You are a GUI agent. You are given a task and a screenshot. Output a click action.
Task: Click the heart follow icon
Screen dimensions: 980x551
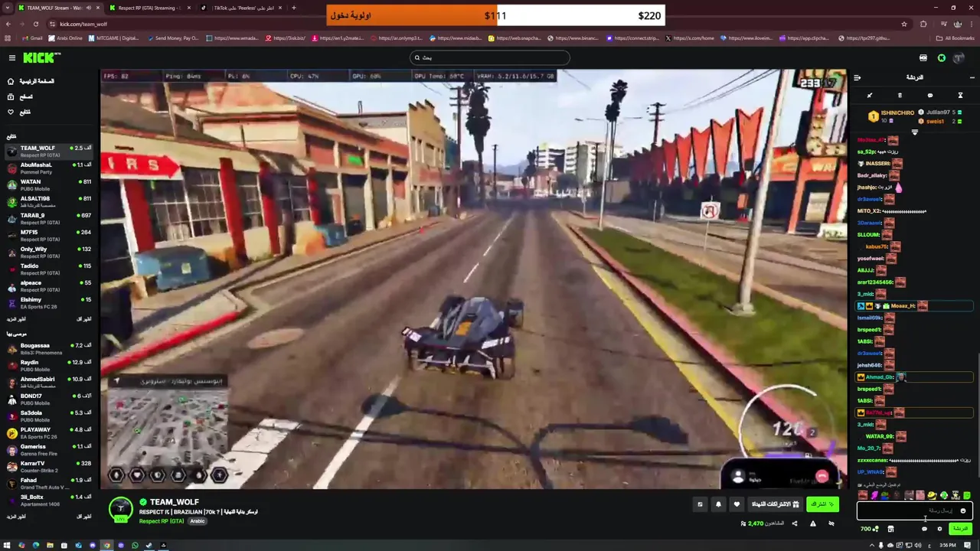coord(737,504)
